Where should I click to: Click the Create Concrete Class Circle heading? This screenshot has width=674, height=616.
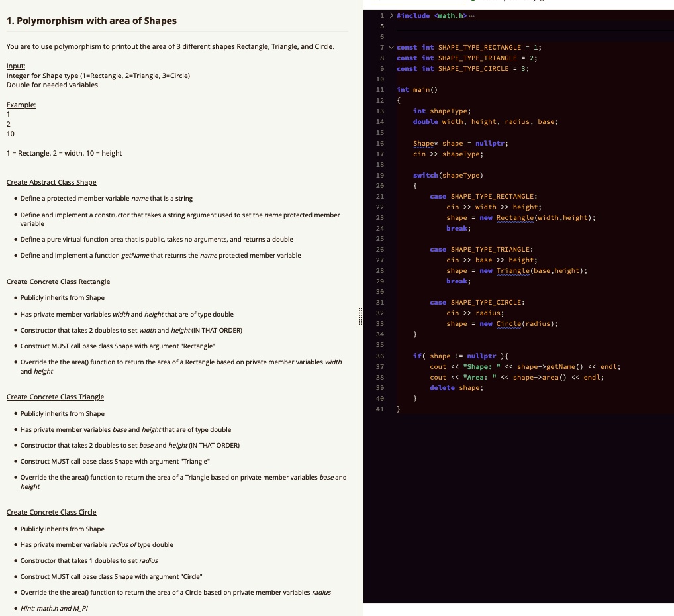click(51, 511)
